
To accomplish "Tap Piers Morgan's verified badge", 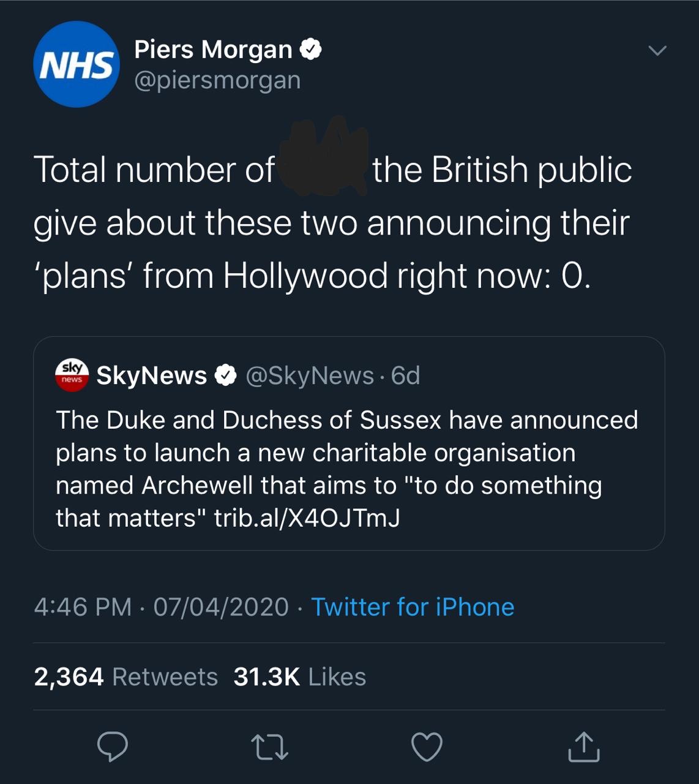I will click(311, 49).
